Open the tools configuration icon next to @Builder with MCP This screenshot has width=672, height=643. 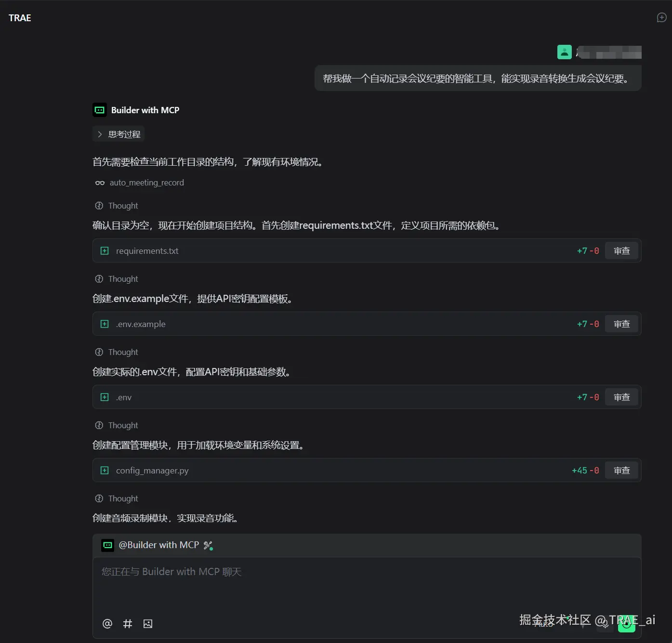click(208, 545)
